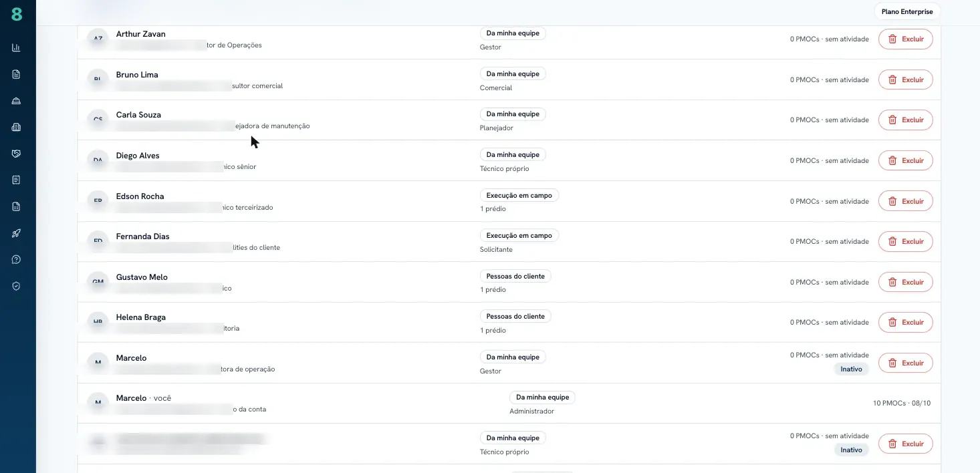Click Excluir next to Gustavo Melo
Viewport: 980px width, 473px height.
905,282
